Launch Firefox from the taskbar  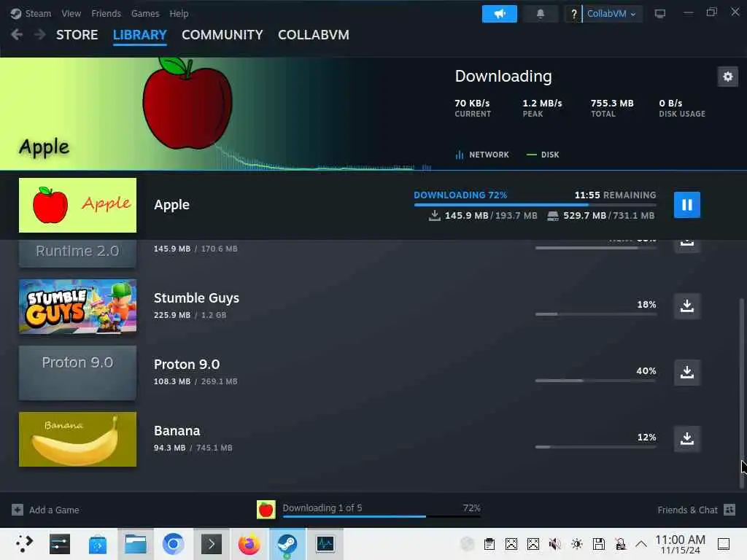click(x=249, y=543)
